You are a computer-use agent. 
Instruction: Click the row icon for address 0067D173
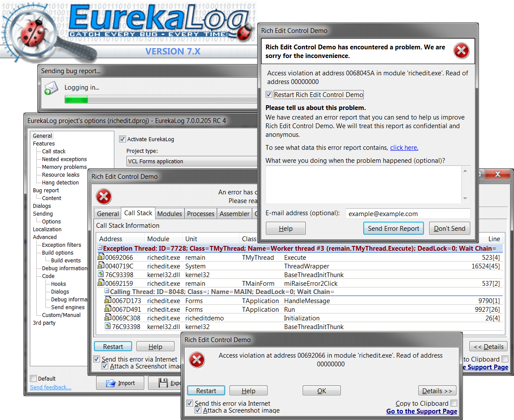(107, 300)
